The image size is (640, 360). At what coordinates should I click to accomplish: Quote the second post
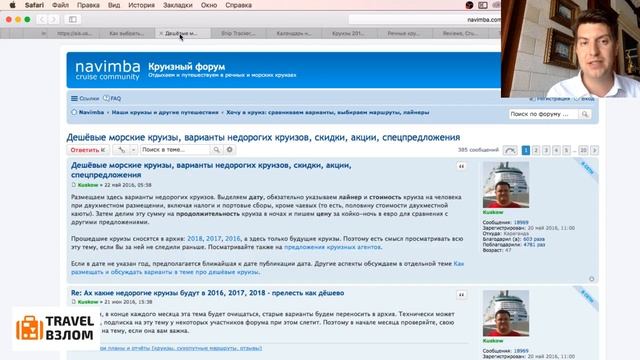click(461, 295)
